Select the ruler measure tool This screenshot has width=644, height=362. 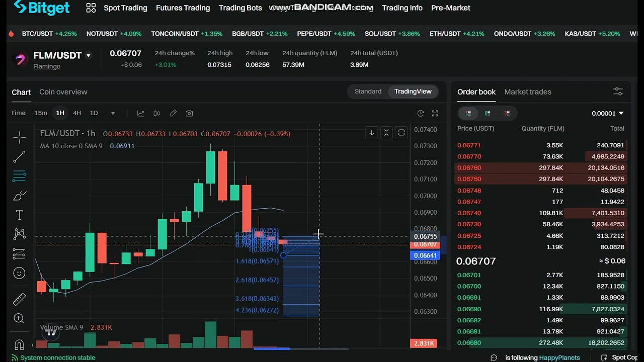click(x=19, y=299)
